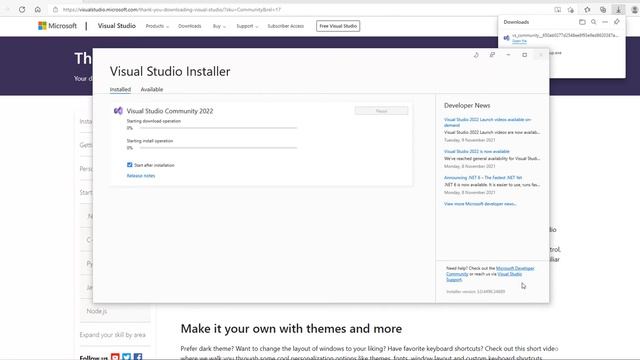This screenshot has height=360, width=640.
Task: Search downloads with the magnifier icon
Action: pos(593,22)
